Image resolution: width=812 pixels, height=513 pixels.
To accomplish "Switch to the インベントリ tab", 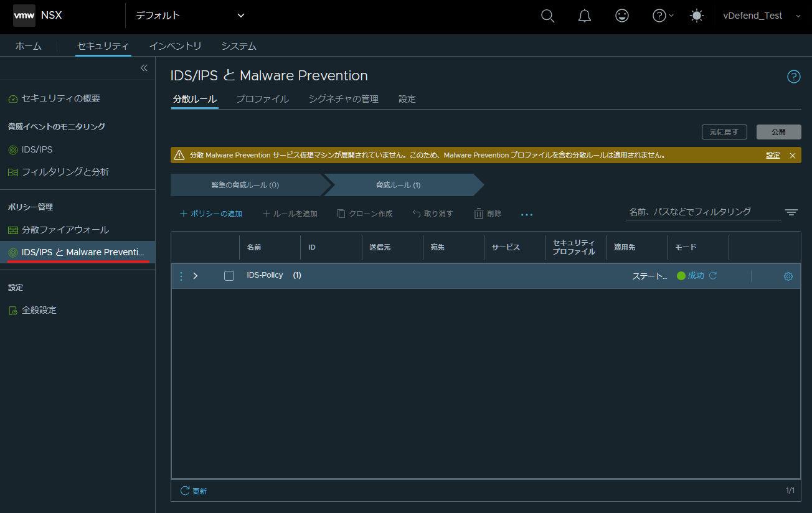I will pyautogui.click(x=175, y=46).
